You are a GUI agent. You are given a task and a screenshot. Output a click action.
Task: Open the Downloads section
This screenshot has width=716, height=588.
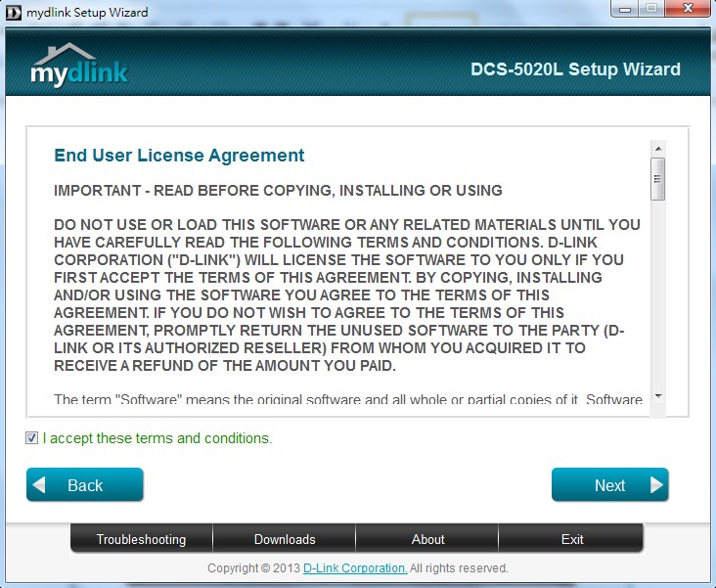pos(285,539)
